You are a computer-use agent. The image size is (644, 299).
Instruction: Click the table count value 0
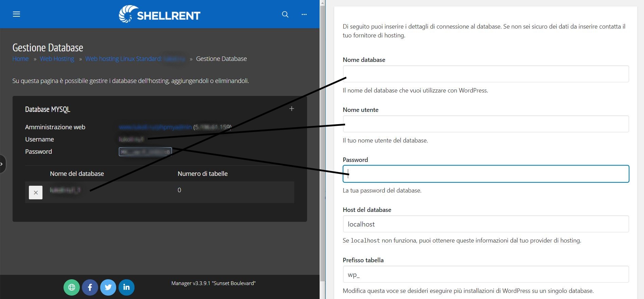point(179,190)
